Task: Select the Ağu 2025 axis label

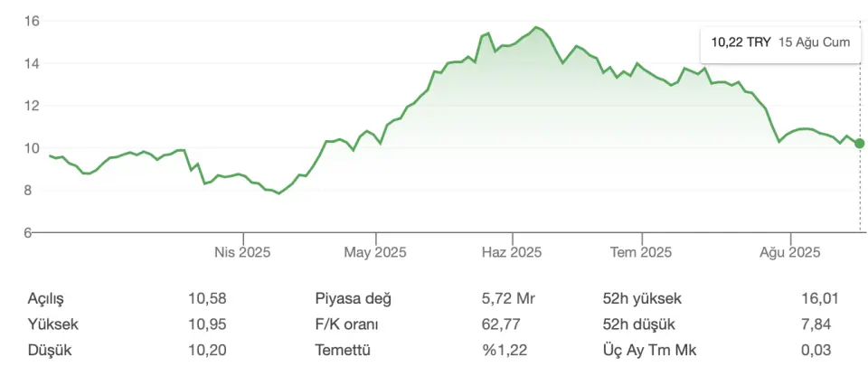Action: (x=789, y=253)
